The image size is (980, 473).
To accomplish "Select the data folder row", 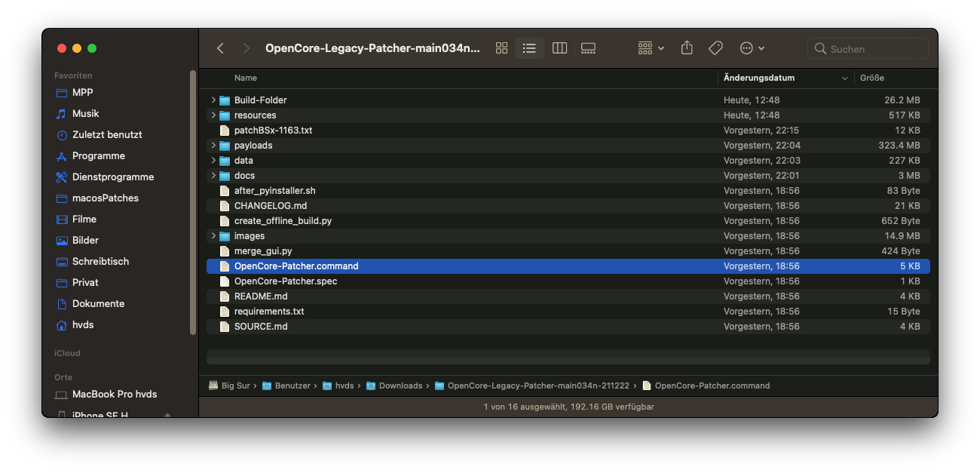I will pyautogui.click(x=568, y=161).
